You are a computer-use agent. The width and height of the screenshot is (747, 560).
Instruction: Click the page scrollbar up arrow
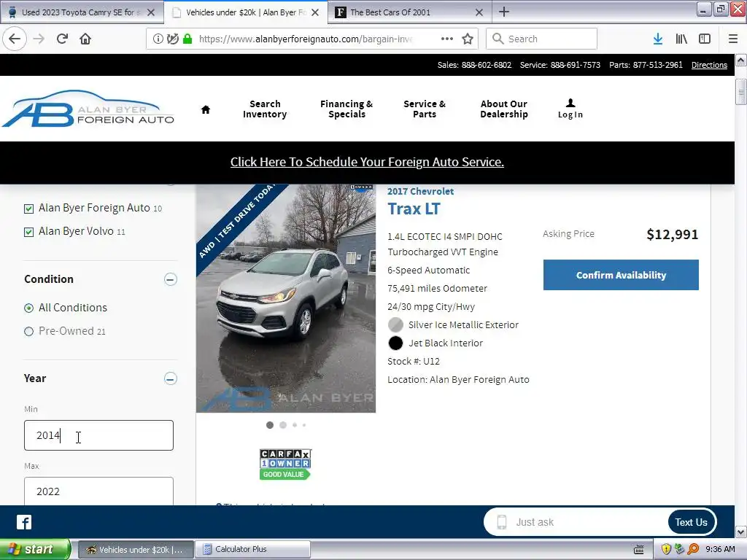(x=741, y=61)
